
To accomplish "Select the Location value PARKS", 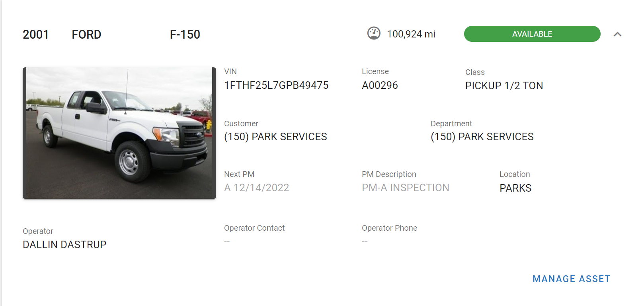I will click(515, 188).
